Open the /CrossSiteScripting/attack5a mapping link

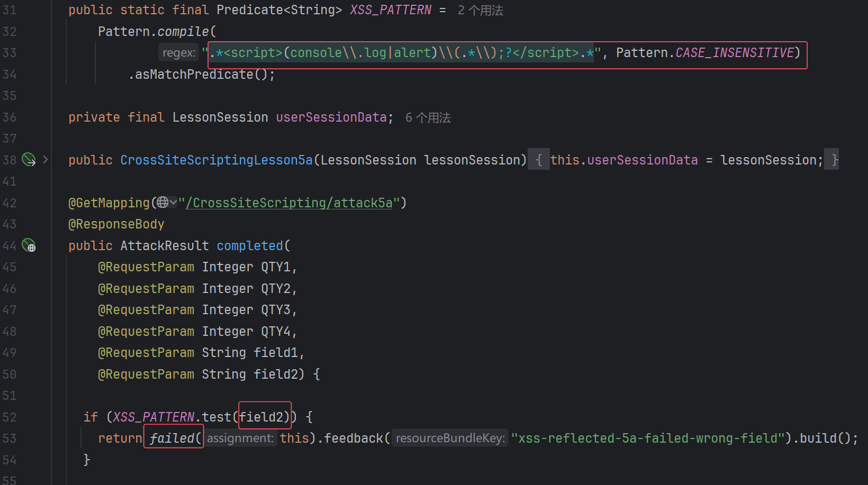289,203
